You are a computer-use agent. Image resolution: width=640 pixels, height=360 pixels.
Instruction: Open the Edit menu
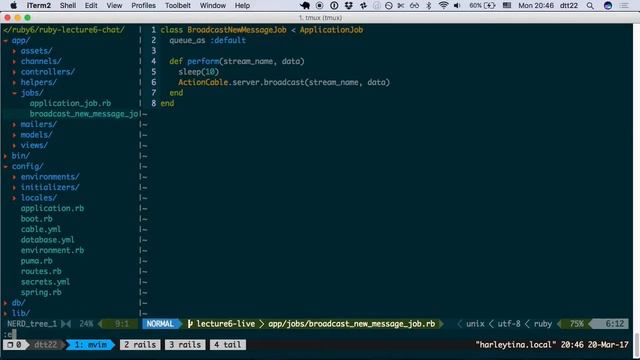point(91,5)
